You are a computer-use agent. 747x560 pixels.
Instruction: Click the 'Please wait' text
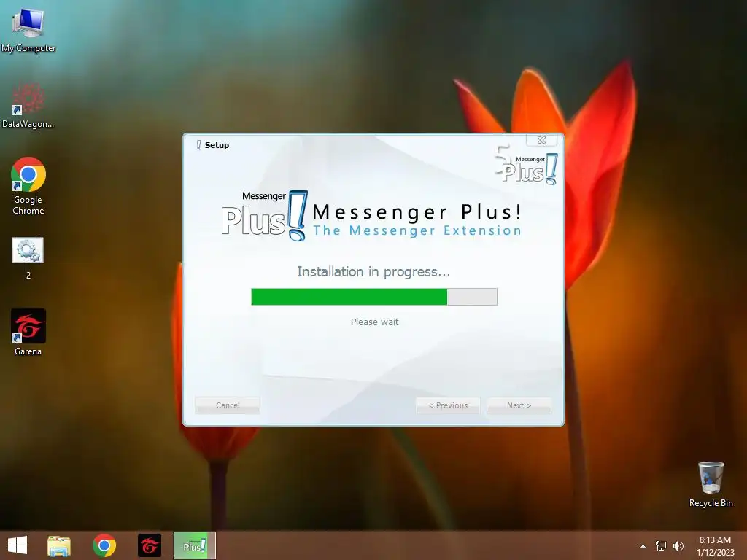pyautogui.click(x=374, y=322)
